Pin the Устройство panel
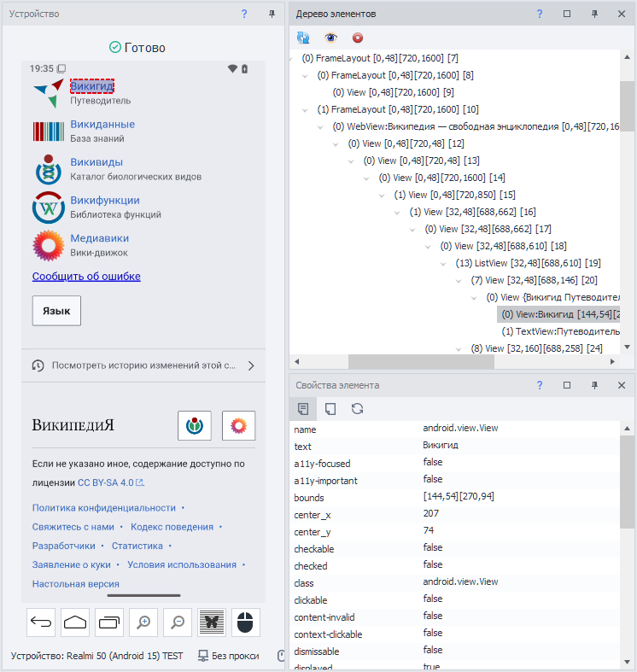This screenshot has height=672, width=637. coord(272,14)
